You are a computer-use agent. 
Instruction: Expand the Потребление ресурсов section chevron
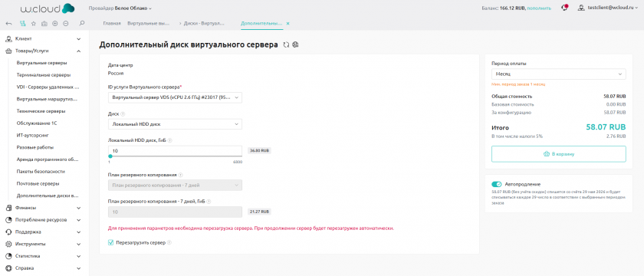79,220
